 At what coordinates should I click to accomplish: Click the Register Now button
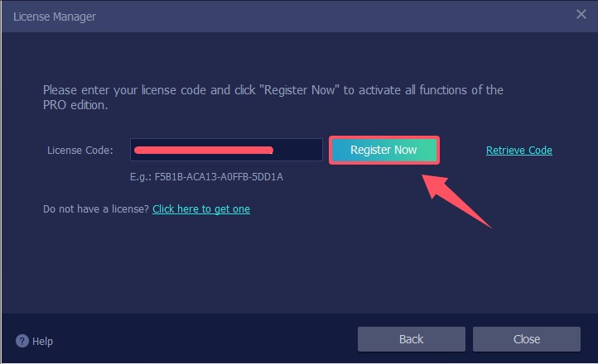(x=384, y=150)
